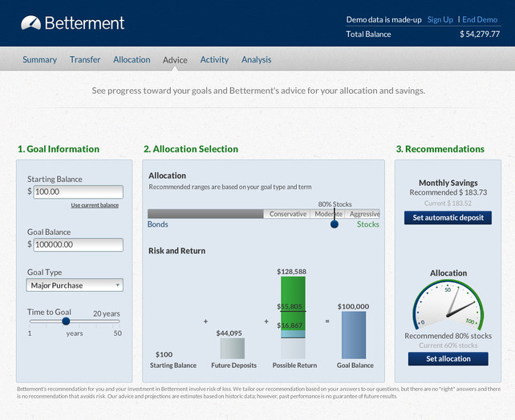Viewport: 515px width, 420px height.
Task: Click the Stocks label under allocation bar
Action: pyautogui.click(x=368, y=224)
